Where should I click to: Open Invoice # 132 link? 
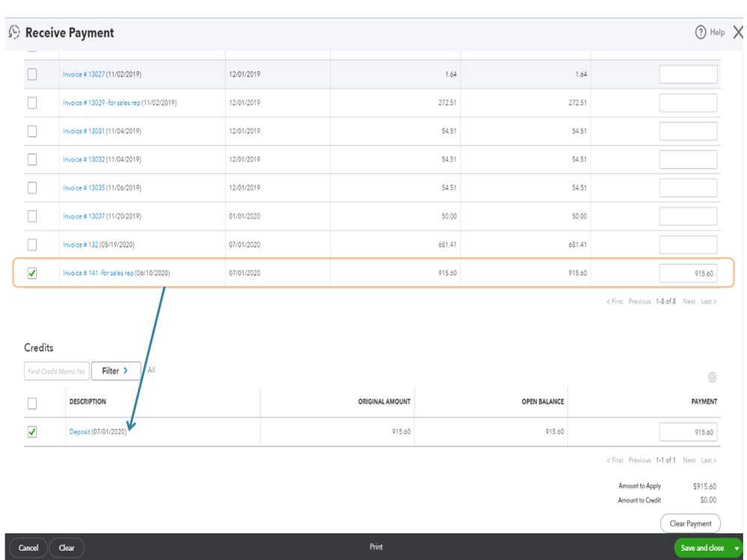(x=81, y=244)
